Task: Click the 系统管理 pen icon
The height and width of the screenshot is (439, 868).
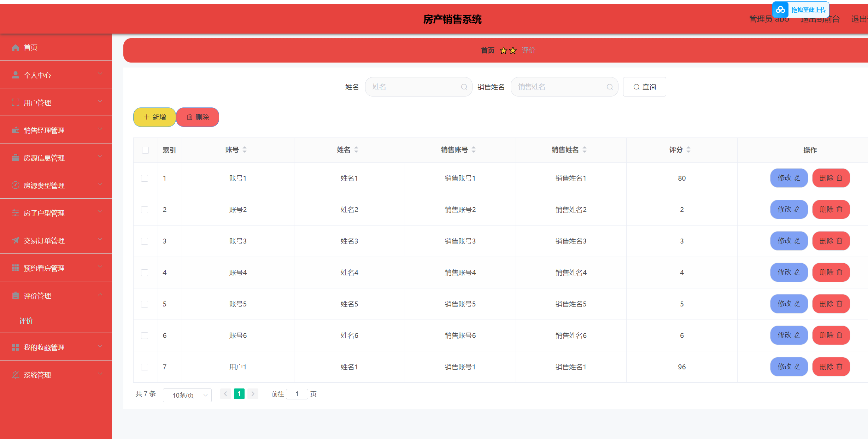Action: pyautogui.click(x=16, y=375)
